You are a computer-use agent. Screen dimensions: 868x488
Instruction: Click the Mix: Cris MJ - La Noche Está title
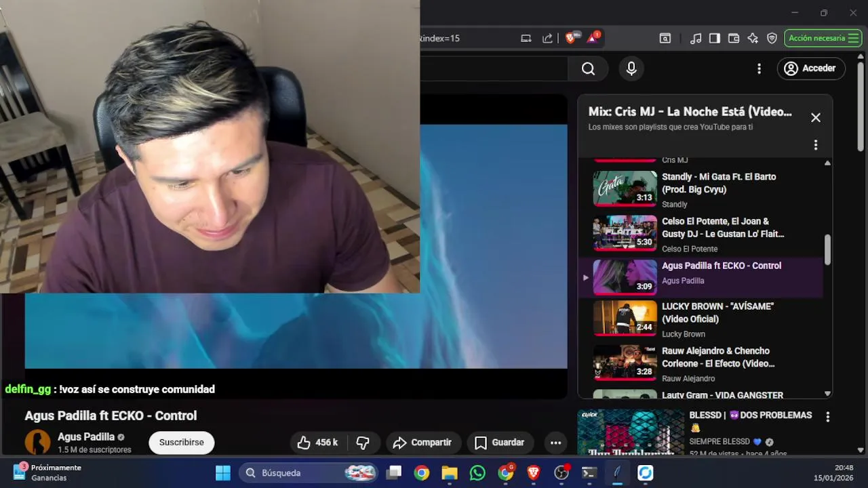(x=690, y=112)
